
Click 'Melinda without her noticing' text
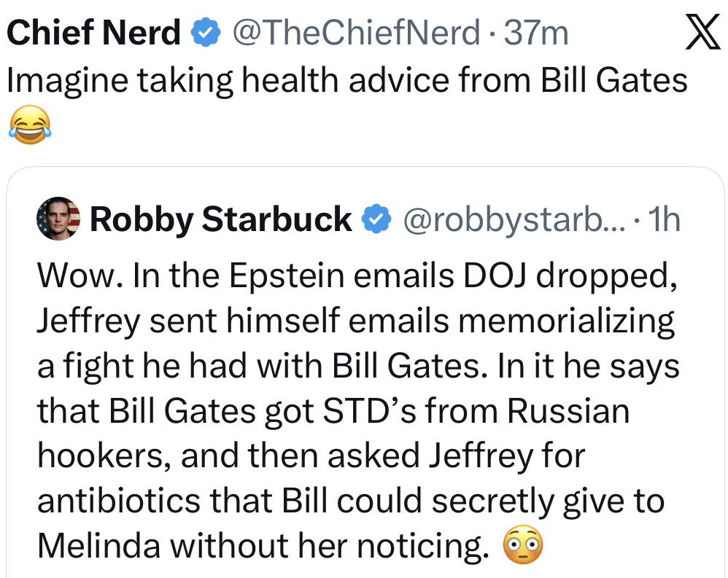tap(263, 546)
